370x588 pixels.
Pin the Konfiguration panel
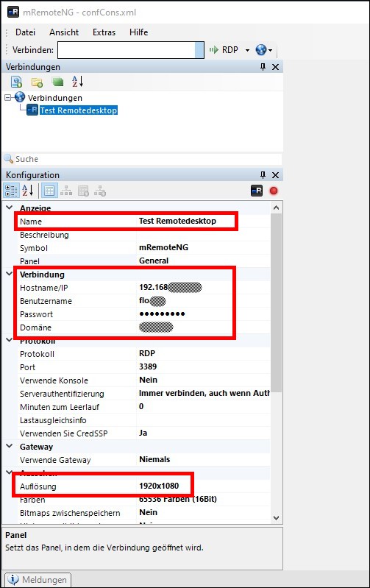pos(263,174)
